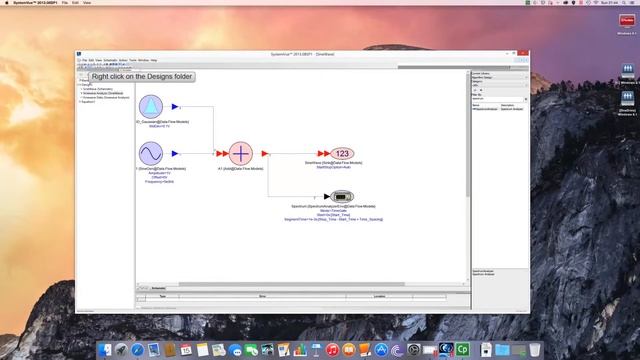Screen dimensions: 640x360
Task: Select Equation1 in workspace tree
Action: tap(88, 102)
